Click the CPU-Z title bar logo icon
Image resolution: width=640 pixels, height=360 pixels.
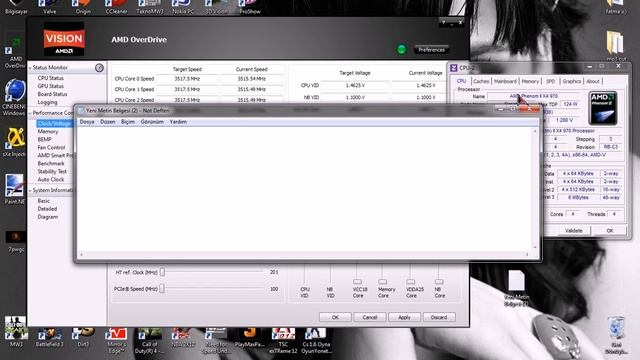coord(453,68)
